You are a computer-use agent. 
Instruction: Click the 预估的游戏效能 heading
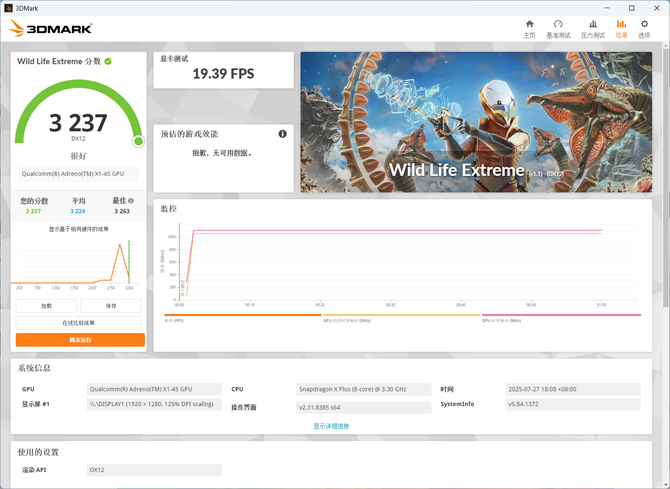189,134
